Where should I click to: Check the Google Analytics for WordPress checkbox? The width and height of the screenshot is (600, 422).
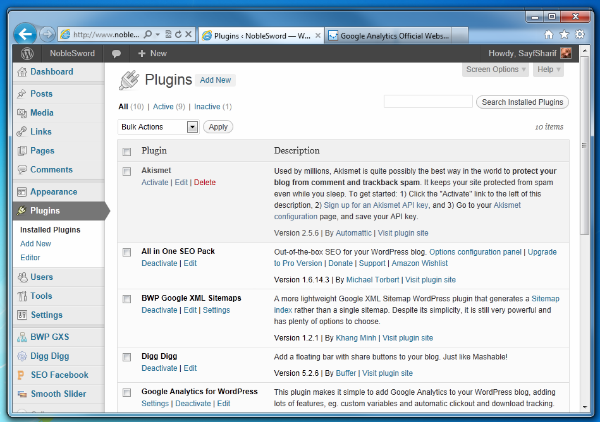point(127,392)
